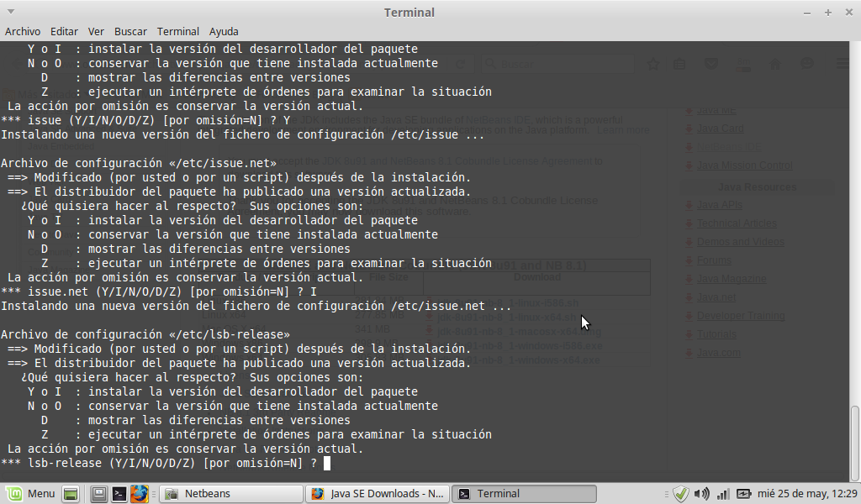This screenshot has height=504, width=861.
Task: Click the lsb-release prompt input line
Action: 327,463
